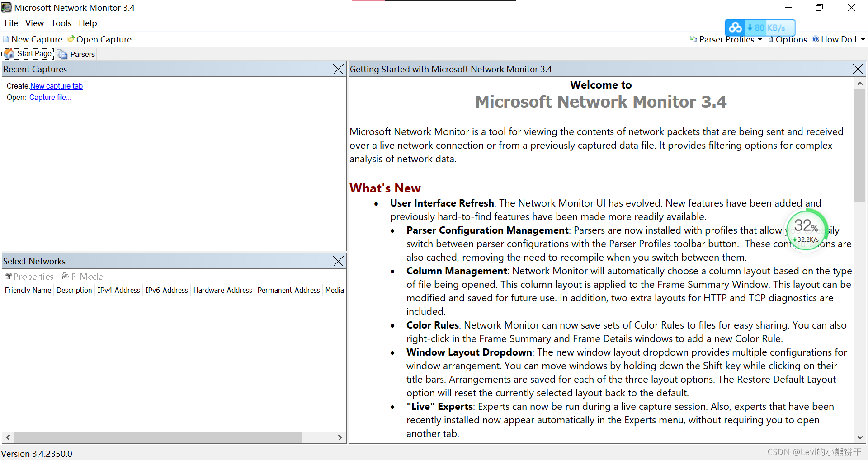Click the Parser Profiles icon

693,39
